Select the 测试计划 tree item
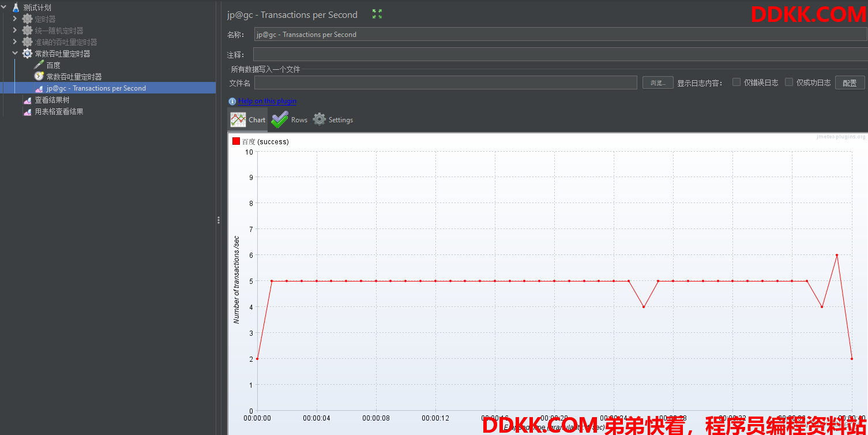 (x=37, y=7)
